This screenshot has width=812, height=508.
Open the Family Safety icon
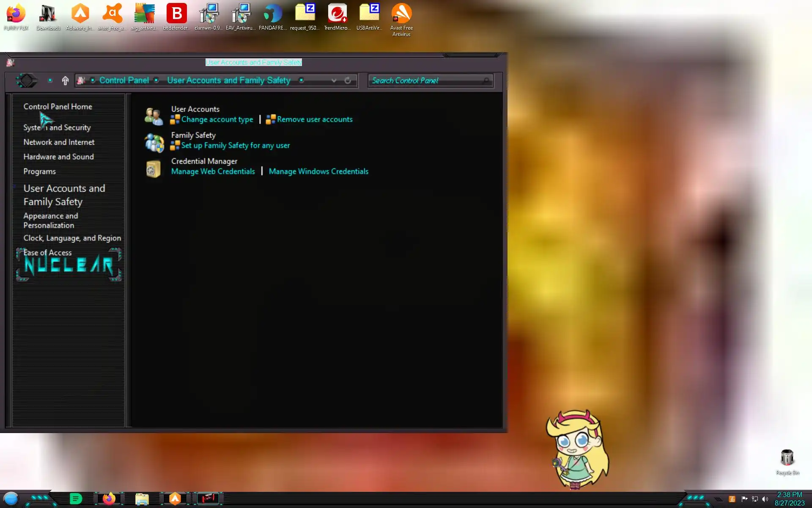click(154, 143)
